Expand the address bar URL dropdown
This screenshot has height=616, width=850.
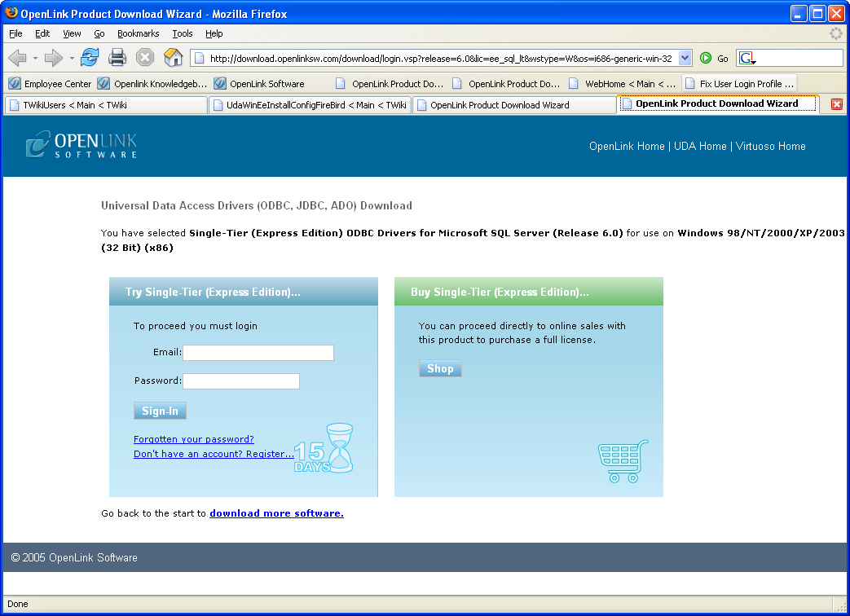[685, 58]
